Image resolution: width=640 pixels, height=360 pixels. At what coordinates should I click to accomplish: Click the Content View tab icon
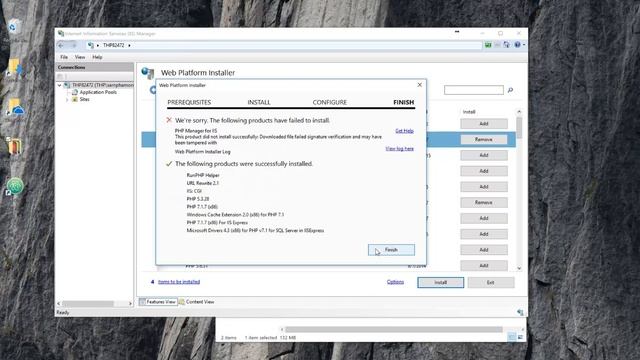pos(182,302)
